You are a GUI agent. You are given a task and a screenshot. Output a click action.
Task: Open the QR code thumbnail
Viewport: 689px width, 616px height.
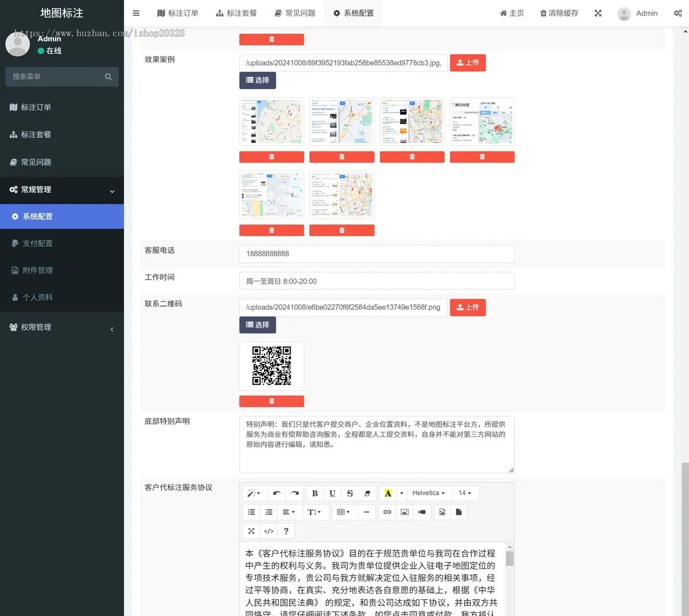(272, 366)
